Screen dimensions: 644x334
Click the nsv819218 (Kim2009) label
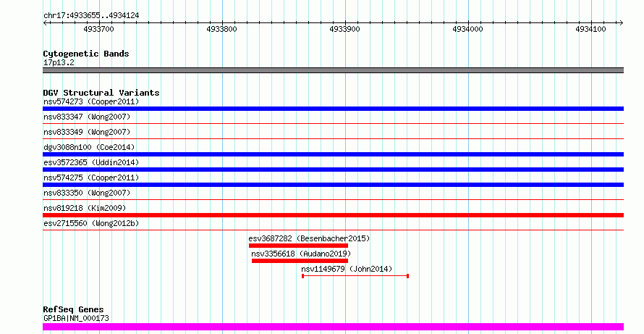[85, 208]
